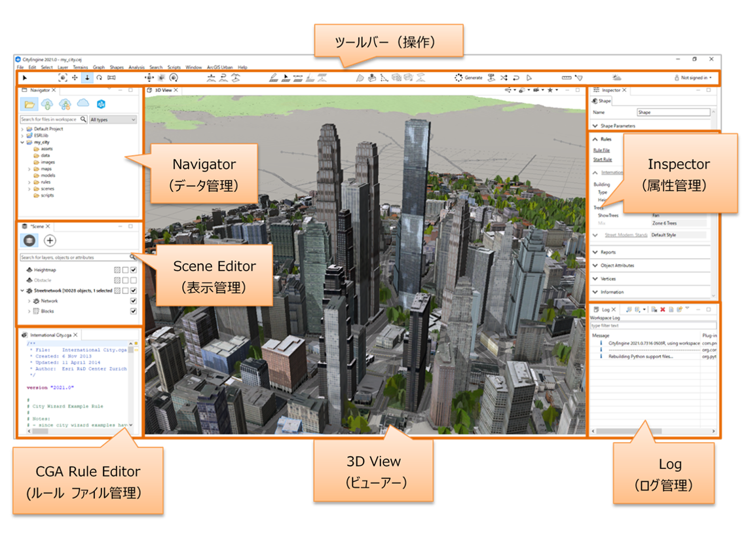This screenshot has width=748, height=560.
Task: Switch to the International City.cga tab
Action: 49,333
